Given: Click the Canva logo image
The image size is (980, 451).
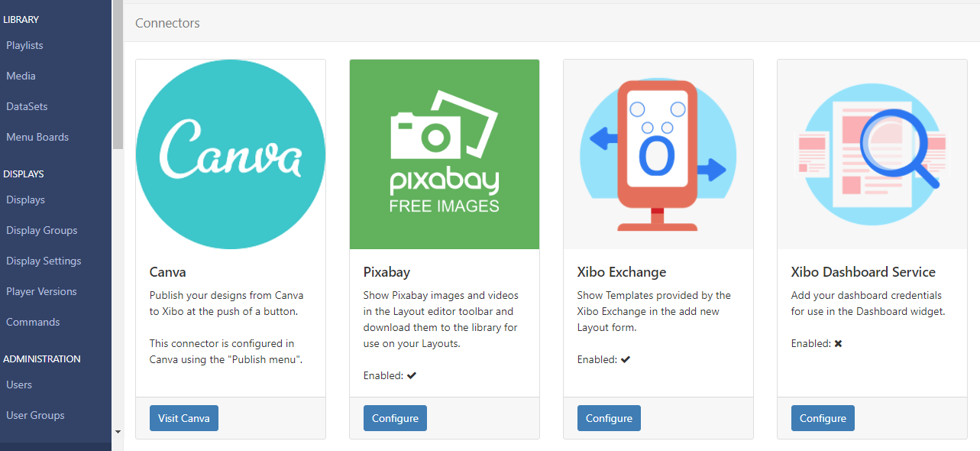Looking at the screenshot, I should tap(231, 154).
